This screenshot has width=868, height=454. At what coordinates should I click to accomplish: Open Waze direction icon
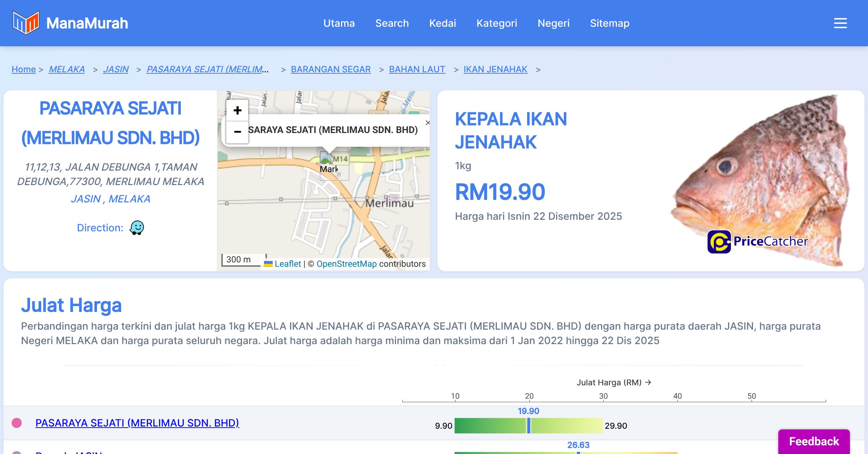click(137, 228)
